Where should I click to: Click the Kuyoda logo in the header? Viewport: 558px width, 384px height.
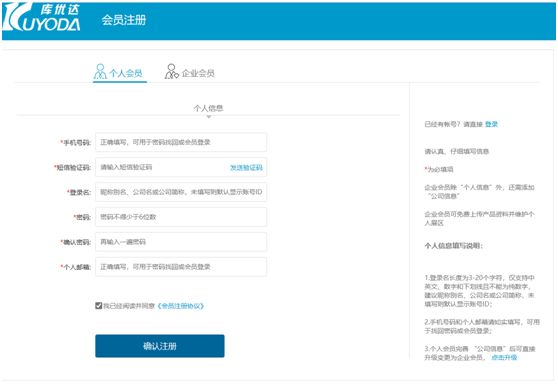click(41, 17)
